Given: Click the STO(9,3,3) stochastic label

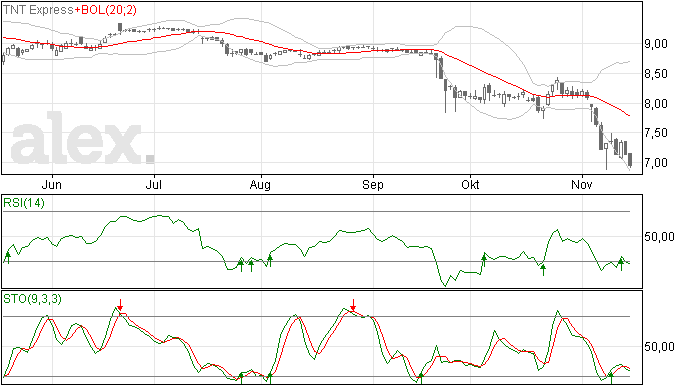Looking at the screenshot, I should click(32, 299).
